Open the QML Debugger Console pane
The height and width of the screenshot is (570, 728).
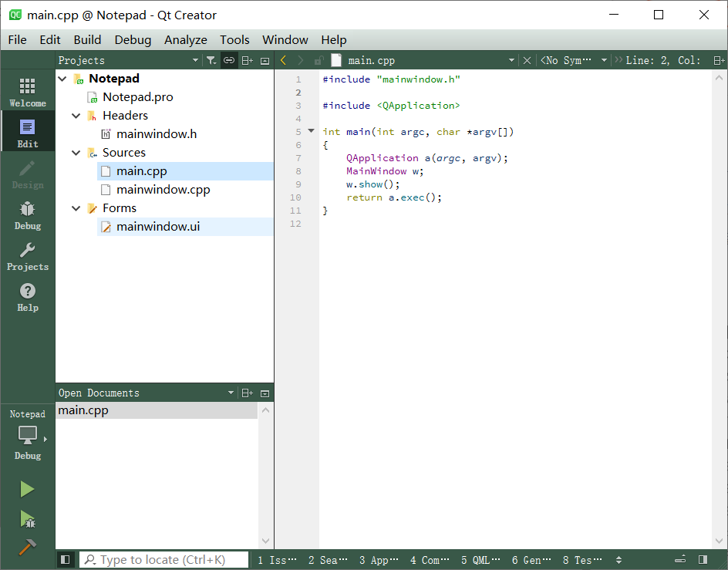tap(480, 560)
